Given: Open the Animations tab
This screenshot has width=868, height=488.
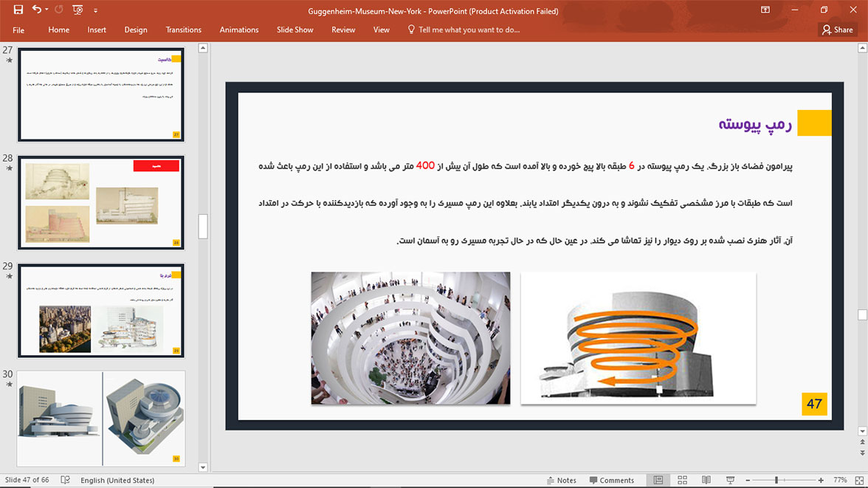Looking at the screenshot, I should click(239, 30).
